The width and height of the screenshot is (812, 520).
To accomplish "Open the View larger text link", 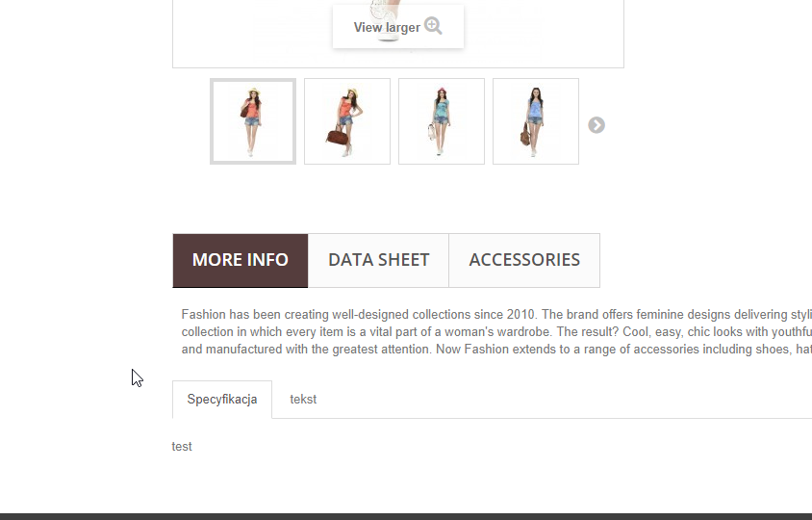I will (387, 28).
